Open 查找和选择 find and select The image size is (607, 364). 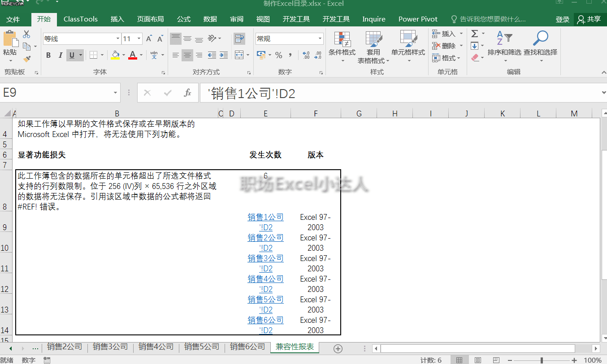tap(540, 47)
